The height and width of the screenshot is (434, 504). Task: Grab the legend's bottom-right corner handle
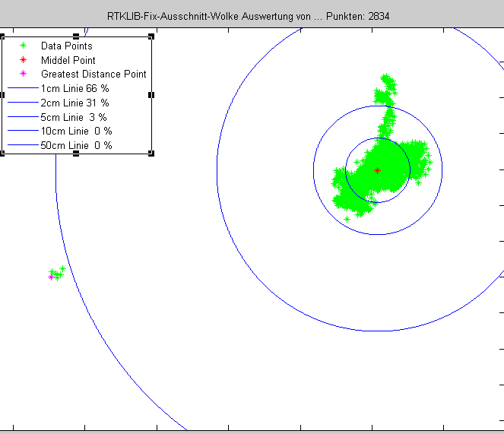(x=151, y=154)
